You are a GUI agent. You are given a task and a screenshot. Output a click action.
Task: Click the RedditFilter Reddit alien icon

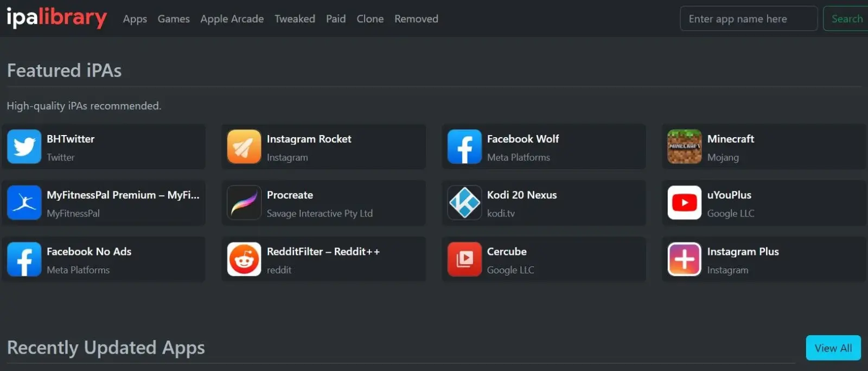[244, 259]
